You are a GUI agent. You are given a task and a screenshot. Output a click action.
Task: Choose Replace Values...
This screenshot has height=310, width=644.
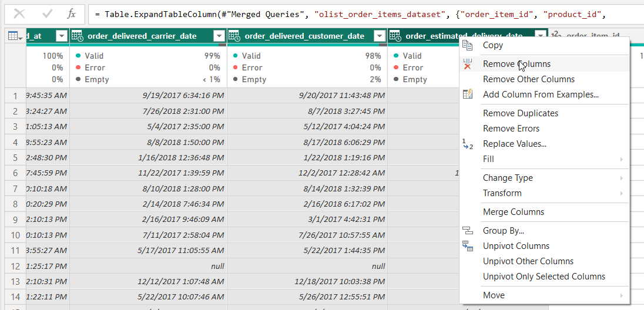[544, 144]
